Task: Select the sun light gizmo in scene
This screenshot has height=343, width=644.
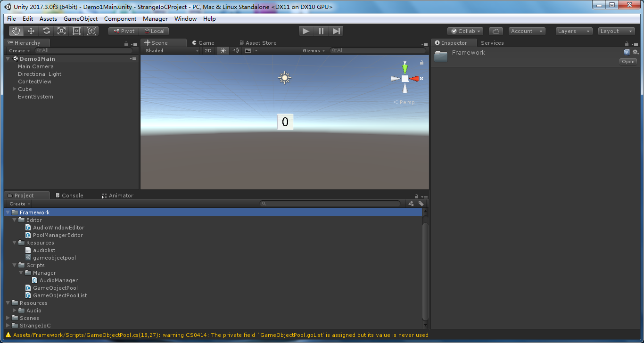Action: [x=284, y=78]
